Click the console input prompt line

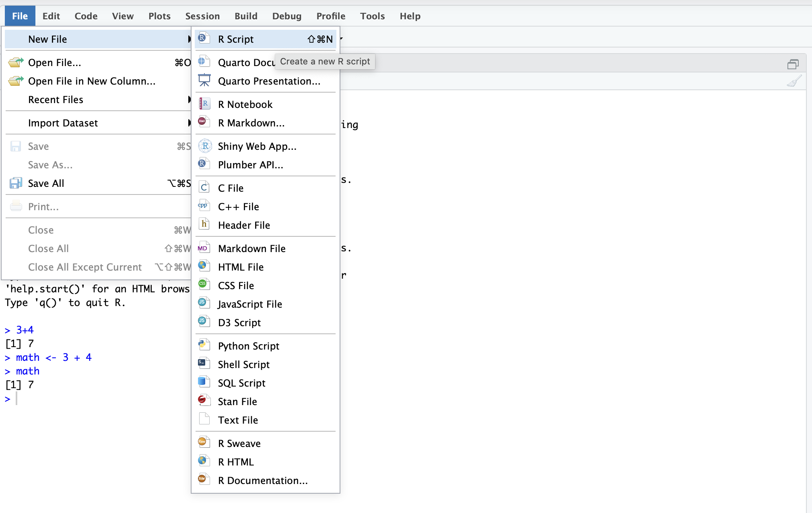(97, 398)
